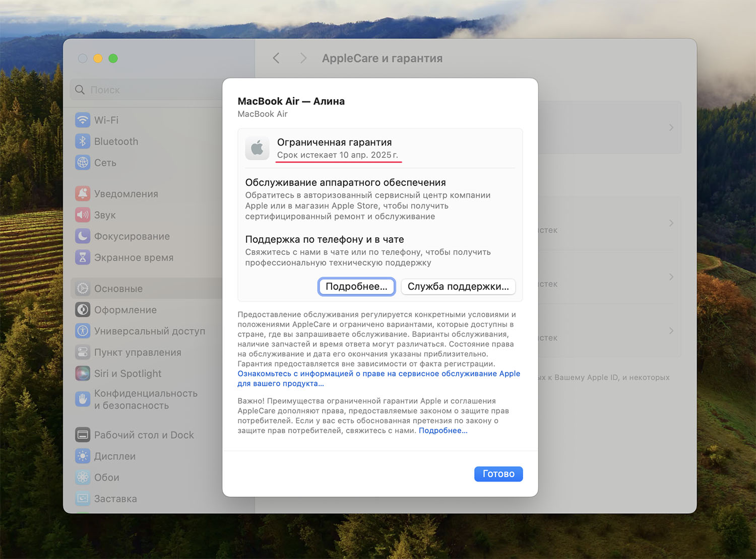Click the Поддержка по телефону и в чате heading
Image resolution: width=756 pixels, height=559 pixels.
coord(325,240)
